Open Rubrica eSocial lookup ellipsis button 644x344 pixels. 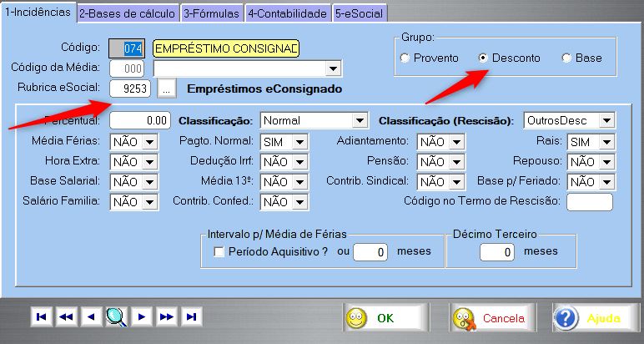167,89
